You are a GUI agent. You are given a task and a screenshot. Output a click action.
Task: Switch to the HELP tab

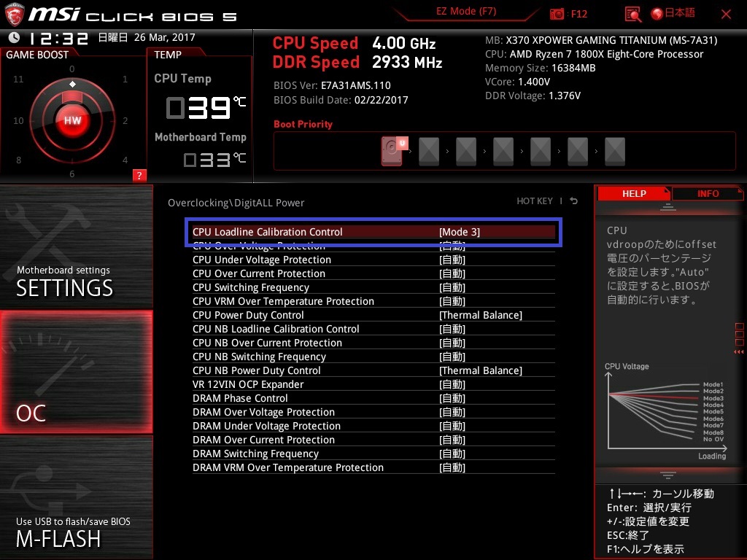[x=634, y=194]
